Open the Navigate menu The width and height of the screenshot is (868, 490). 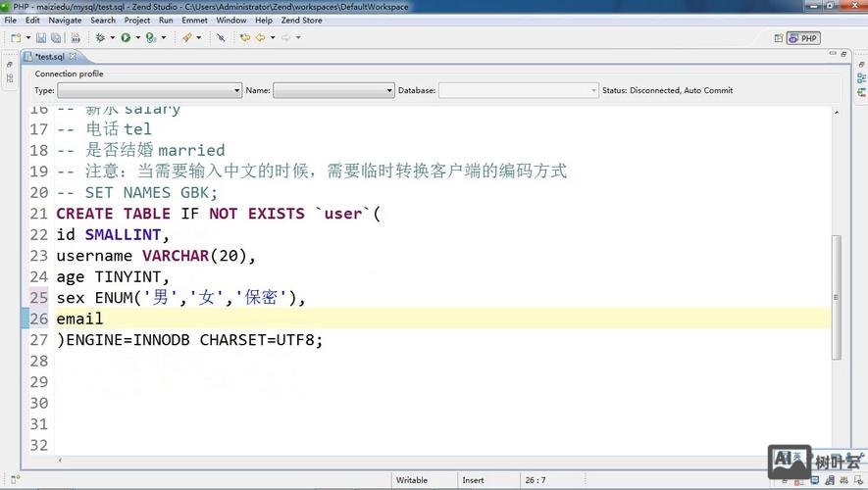pyautogui.click(x=65, y=20)
